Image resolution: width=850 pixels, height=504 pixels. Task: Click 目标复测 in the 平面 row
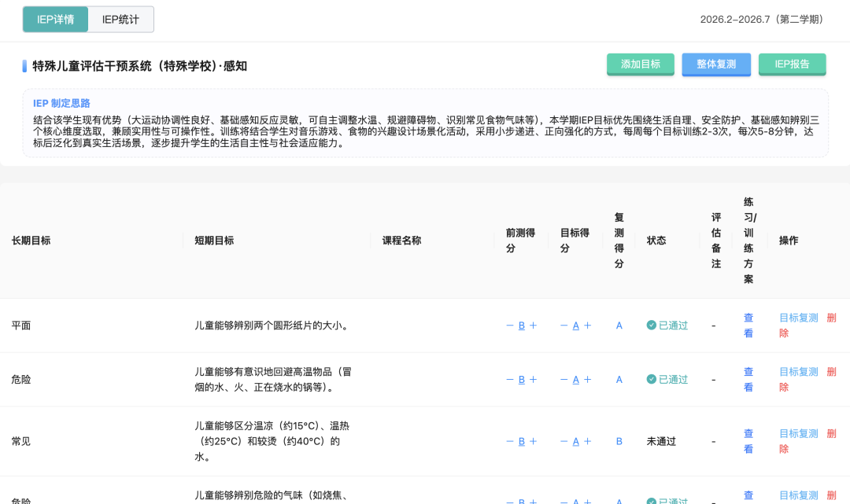pyautogui.click(x=799, y=318)
